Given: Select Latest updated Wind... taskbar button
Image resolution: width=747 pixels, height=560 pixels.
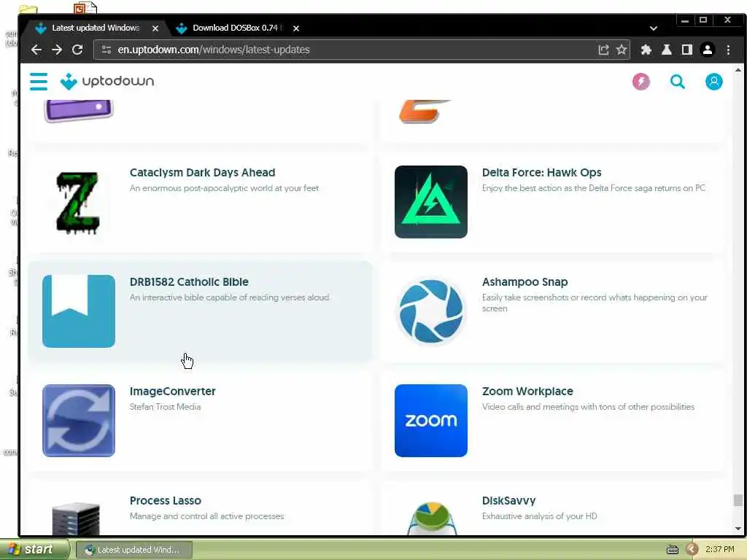Looking at the screenshot, I should tap(134, 550).
